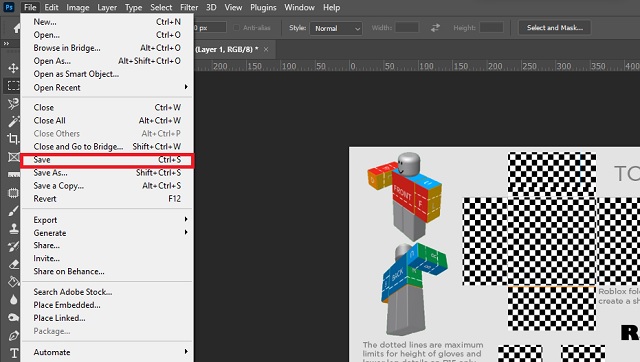
Task: Open the View menu
Action: (x=233, y=7)
